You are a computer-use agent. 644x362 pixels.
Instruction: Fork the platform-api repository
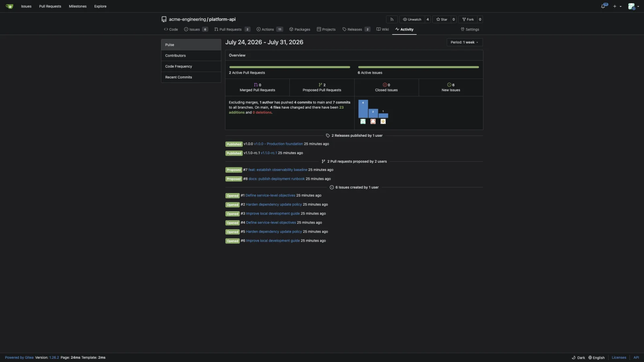[x=468, y=19]
